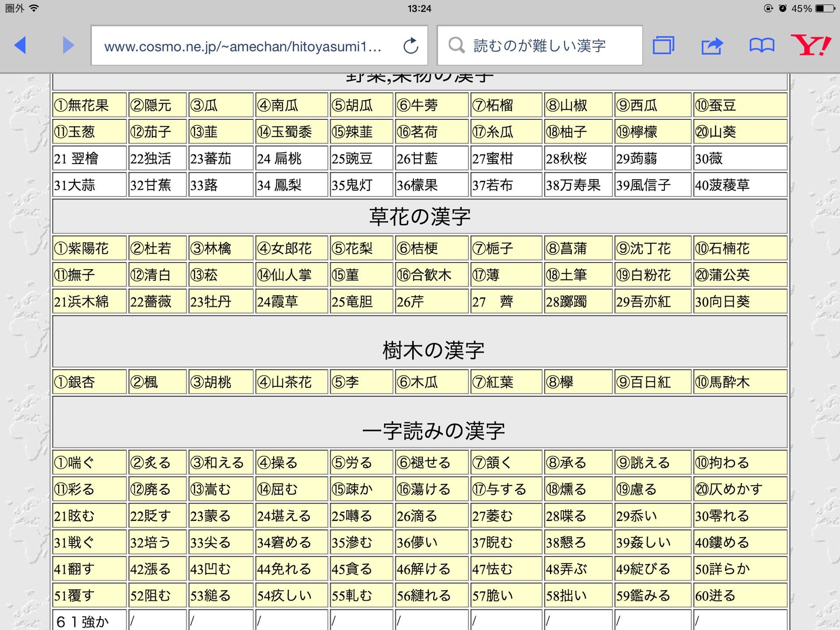Tap the 草花の漢字 section header
Image resolution: width=840 pixels, height=630 pixels.
[x=420, y=217]
